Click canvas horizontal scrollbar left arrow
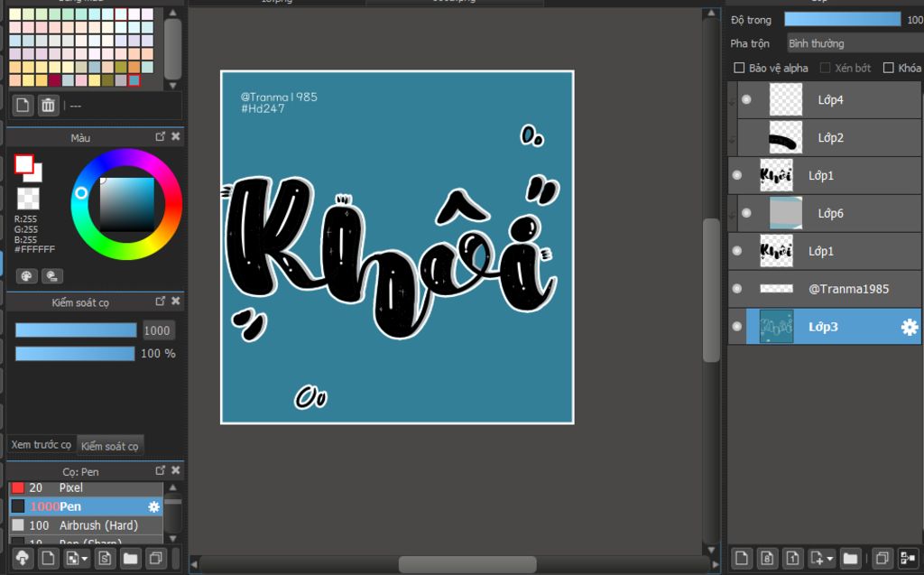The height and width of the screenshot is (575, 924). click(x=194, y=565)
